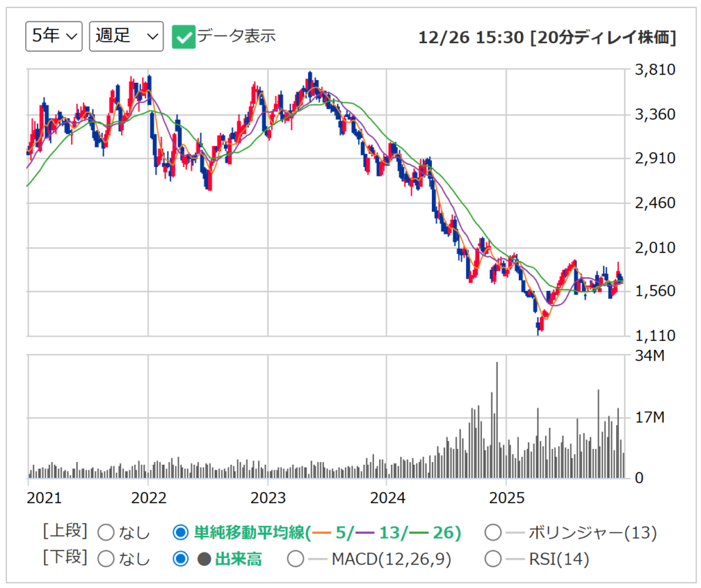Click the green line icon for 26-period average
The height and width of the screenshot is (588, 701).
[415, 533]
